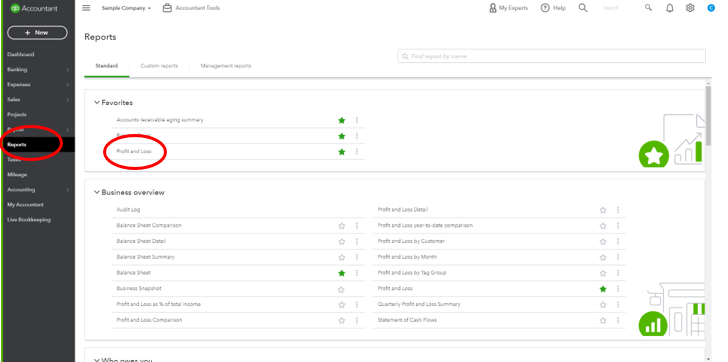Open more options for Quarterly Profit and Loss Summary
Viewport: 728px width, 362px height.
point(618,305)
